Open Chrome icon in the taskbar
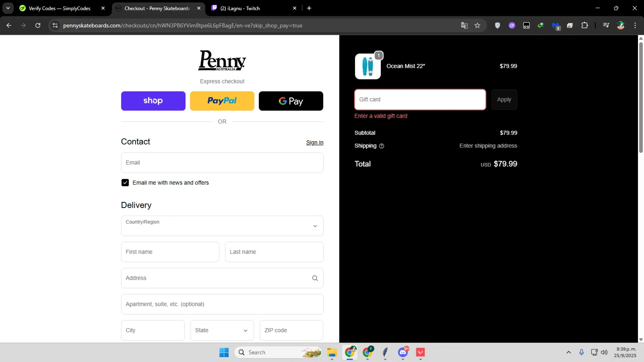The width and height of the screenshot is (644, 362). 350,352
